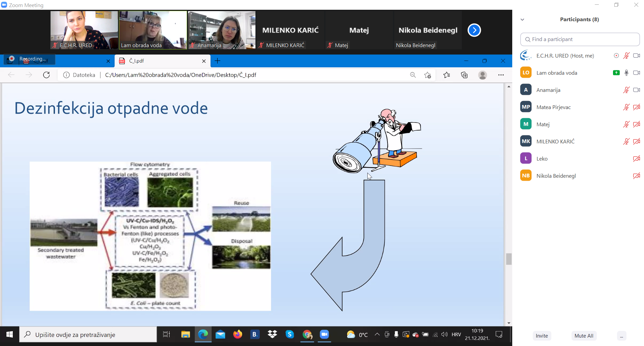This screenshot has height=346, width=644.
Task: Collapse the Participants panel chevron
Action: (x=522, y=20)
